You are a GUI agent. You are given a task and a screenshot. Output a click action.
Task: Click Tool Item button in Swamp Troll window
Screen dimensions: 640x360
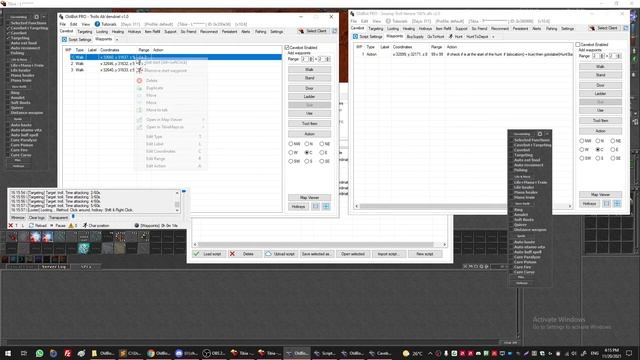[x=600, y=121]
